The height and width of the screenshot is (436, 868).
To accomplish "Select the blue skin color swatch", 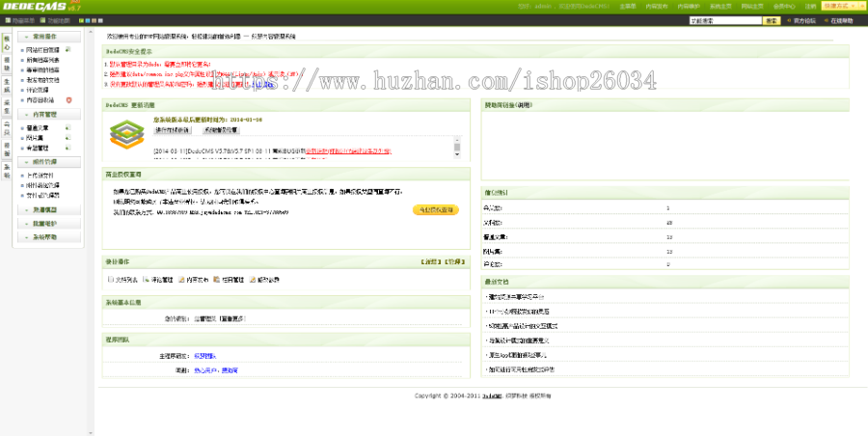I will tap(88, 20).
